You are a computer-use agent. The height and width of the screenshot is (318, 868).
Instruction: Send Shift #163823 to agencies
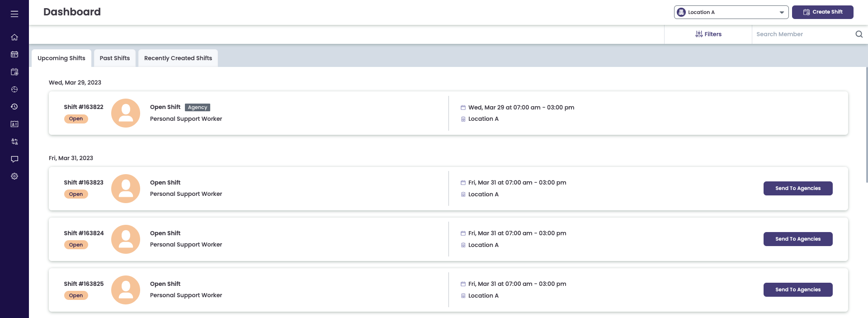click(x=798, y=188)
